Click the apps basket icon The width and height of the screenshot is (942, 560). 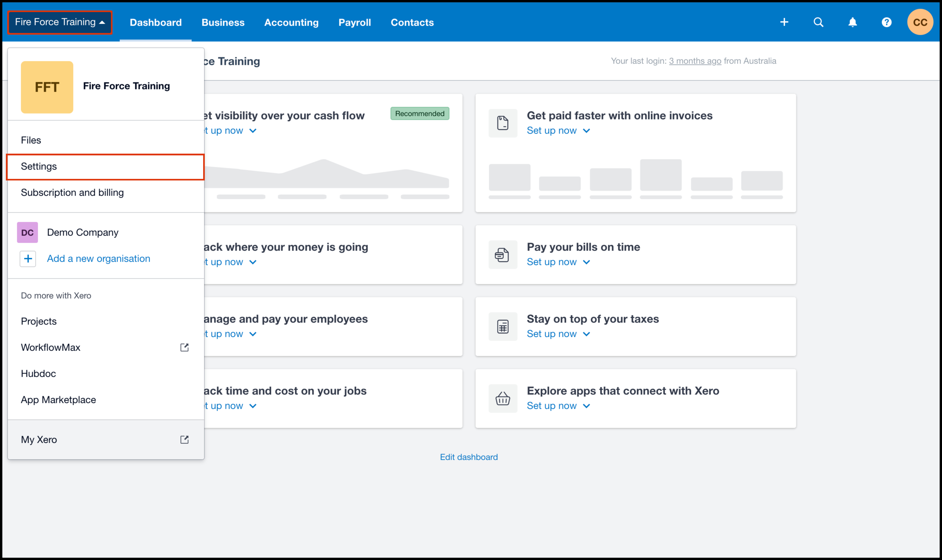point(502,399)
